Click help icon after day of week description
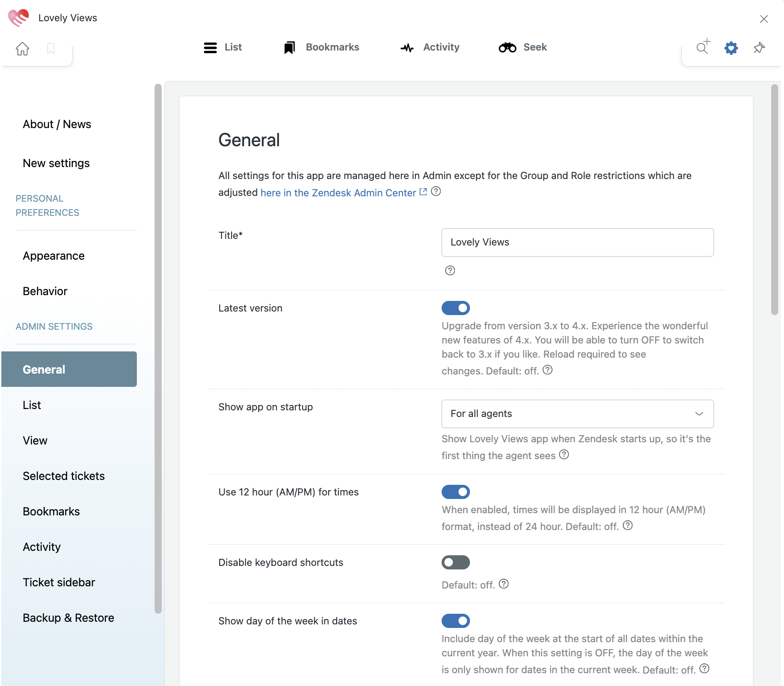The height and width of the screenshot is (686, 784). click(704, 668)
